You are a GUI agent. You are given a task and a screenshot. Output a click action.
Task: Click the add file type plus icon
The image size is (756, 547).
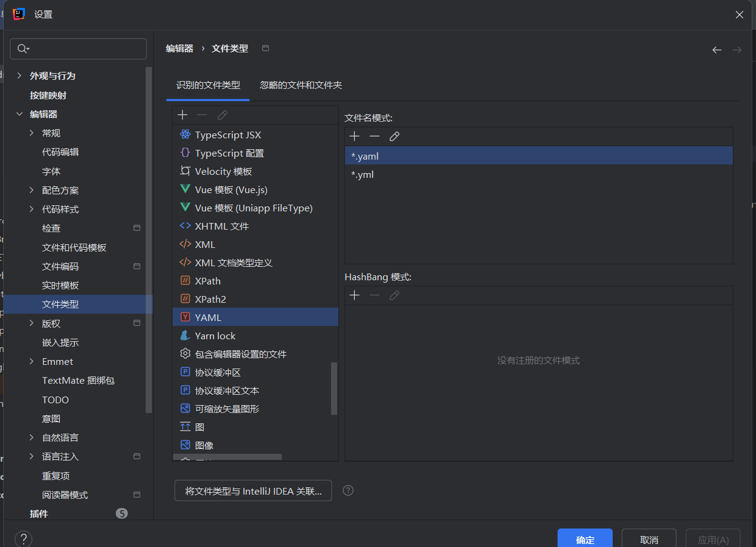click(182, 115)
